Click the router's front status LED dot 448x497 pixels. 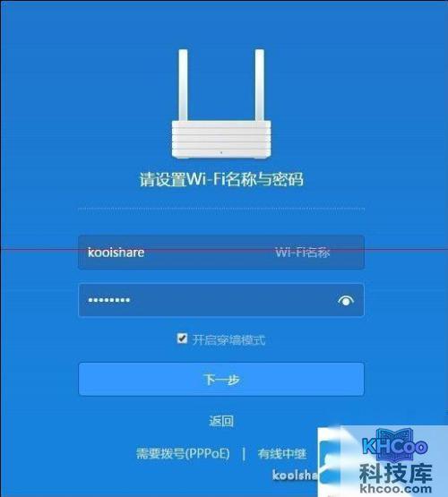[221, 153]
